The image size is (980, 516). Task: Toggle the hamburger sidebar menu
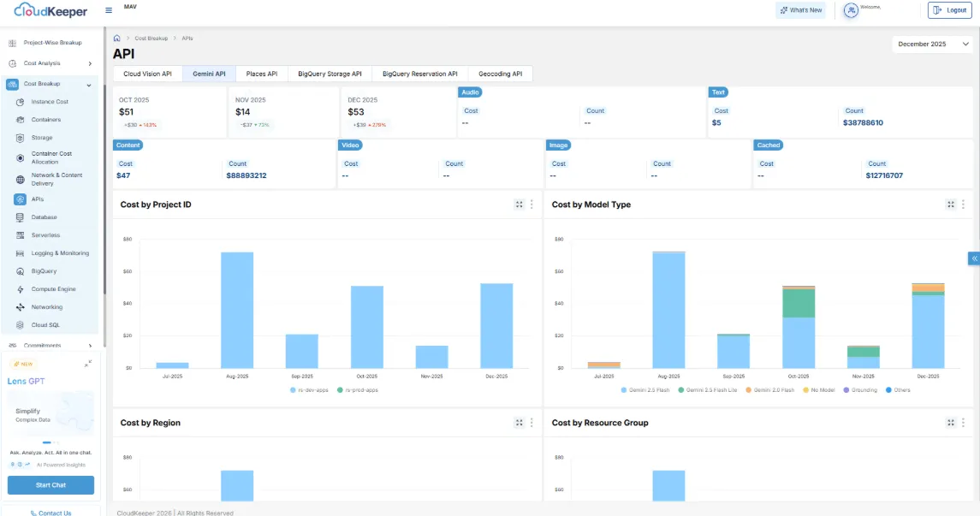109,10
